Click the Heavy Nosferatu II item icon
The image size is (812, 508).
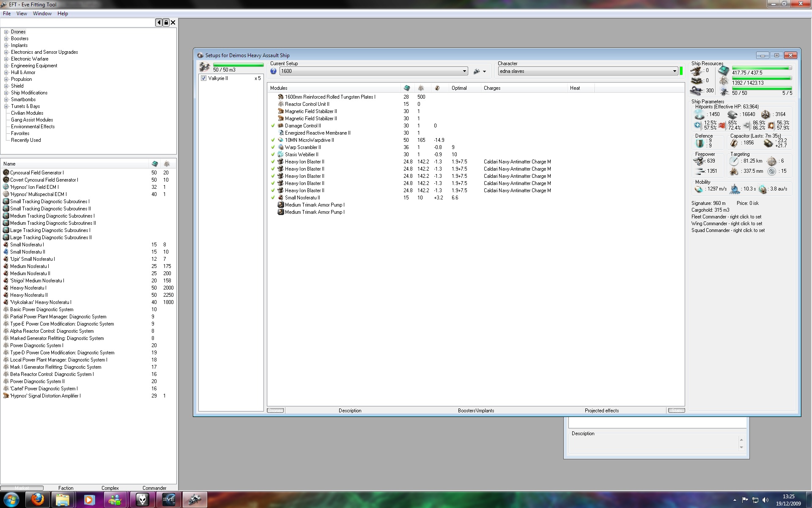6,295
